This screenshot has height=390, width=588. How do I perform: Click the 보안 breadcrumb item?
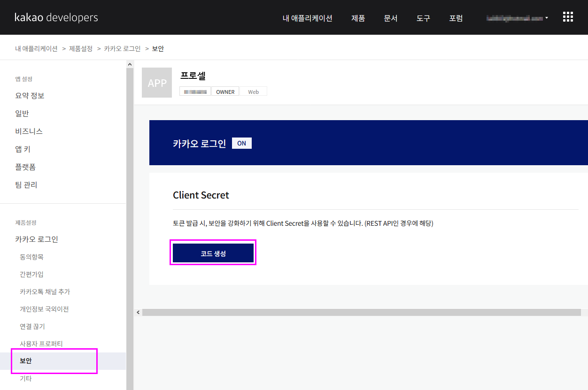(x=158, y=48)
